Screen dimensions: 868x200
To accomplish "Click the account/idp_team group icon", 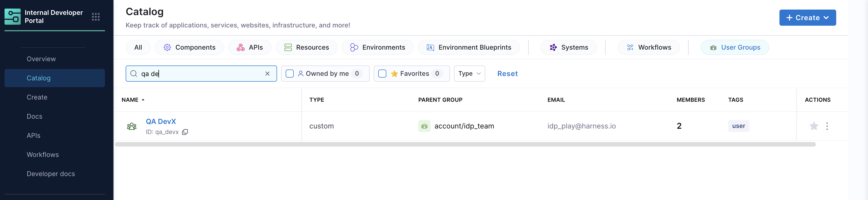I will coord(424,126).
